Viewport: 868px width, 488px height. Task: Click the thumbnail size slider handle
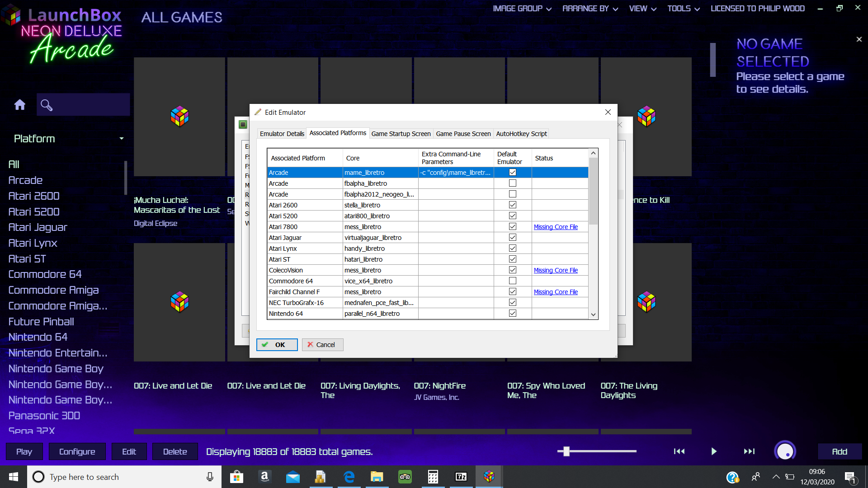(566, 451)
